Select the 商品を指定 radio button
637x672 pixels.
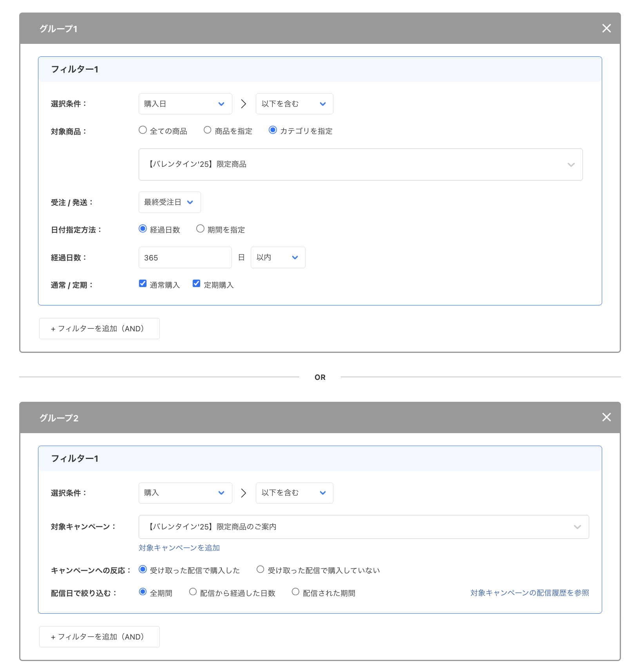[207, 130]
